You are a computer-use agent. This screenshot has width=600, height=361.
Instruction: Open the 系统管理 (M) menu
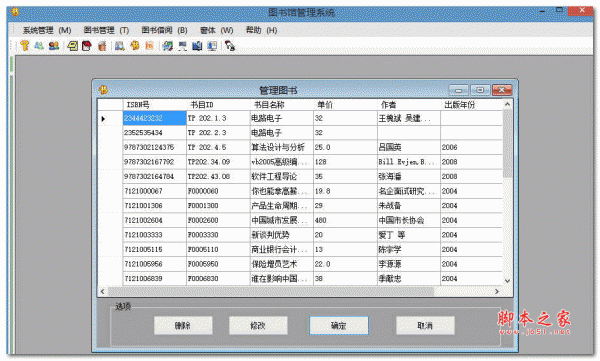pyautogui.click(x=47, y=30)
